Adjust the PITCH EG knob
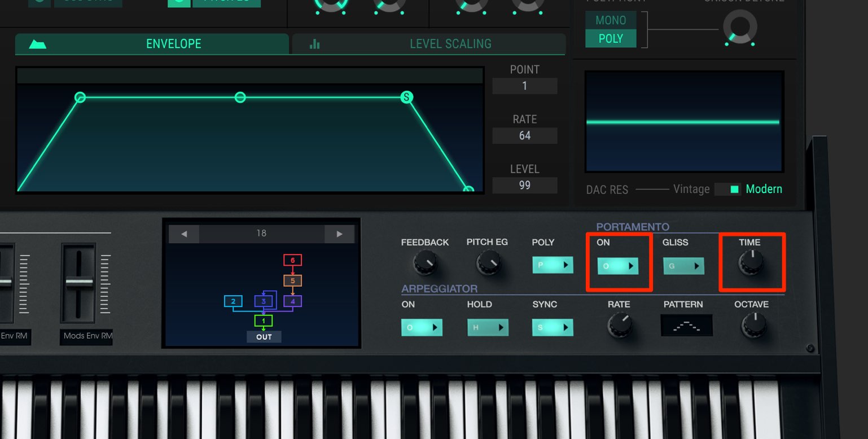The image size is (868, 439). (488, 263)
